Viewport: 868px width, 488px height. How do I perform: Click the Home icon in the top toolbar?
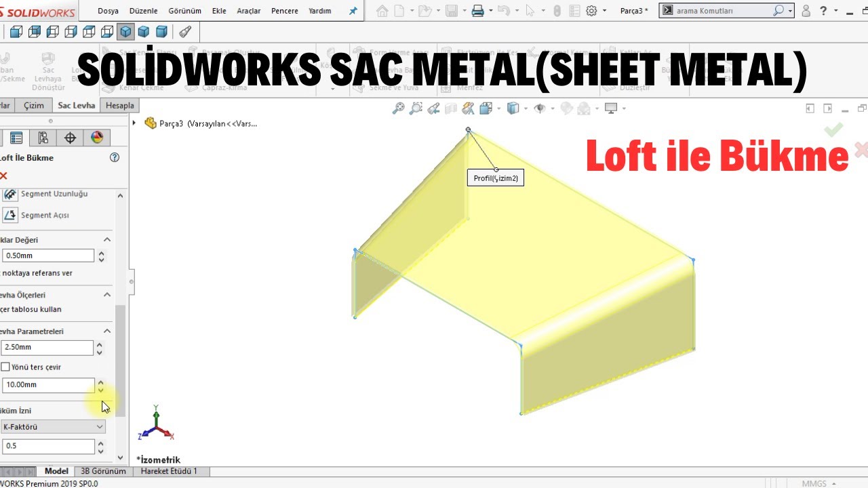(x=382, y=11)
